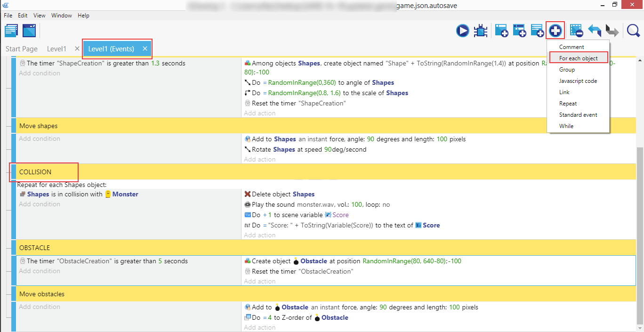Choose "For each object" from the menu
Screen dimensions: 644x332
point(578,58)
